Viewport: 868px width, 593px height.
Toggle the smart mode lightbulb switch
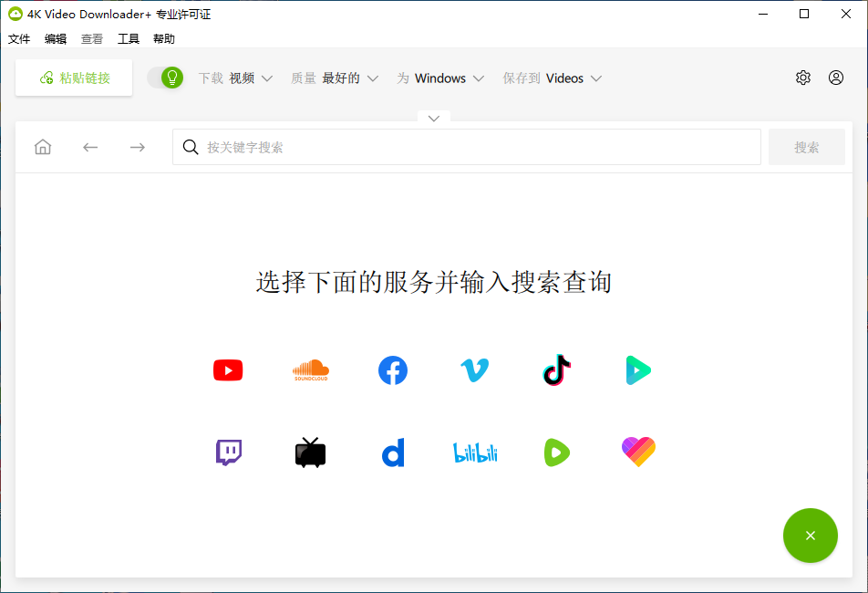pos(165,78)
